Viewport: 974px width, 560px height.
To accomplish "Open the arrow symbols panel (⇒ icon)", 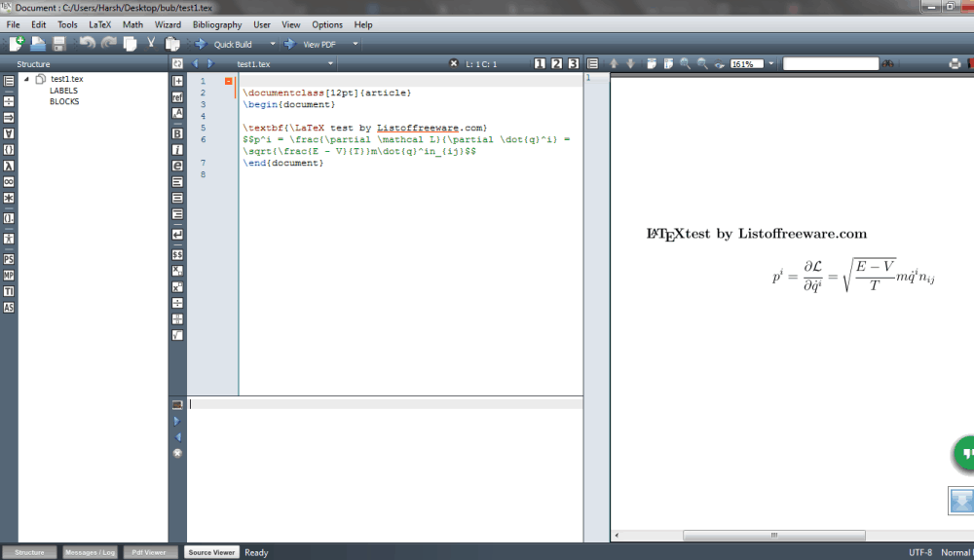I will (x=9, y=117).
